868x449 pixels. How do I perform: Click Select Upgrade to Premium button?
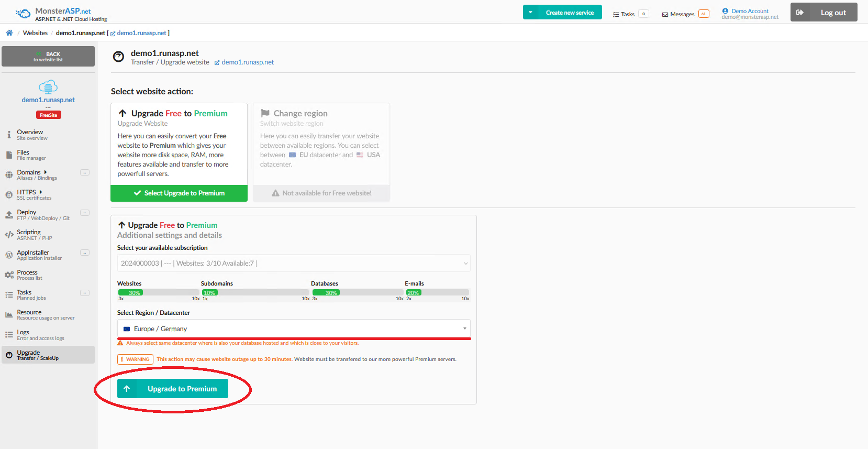click(179, 193)
